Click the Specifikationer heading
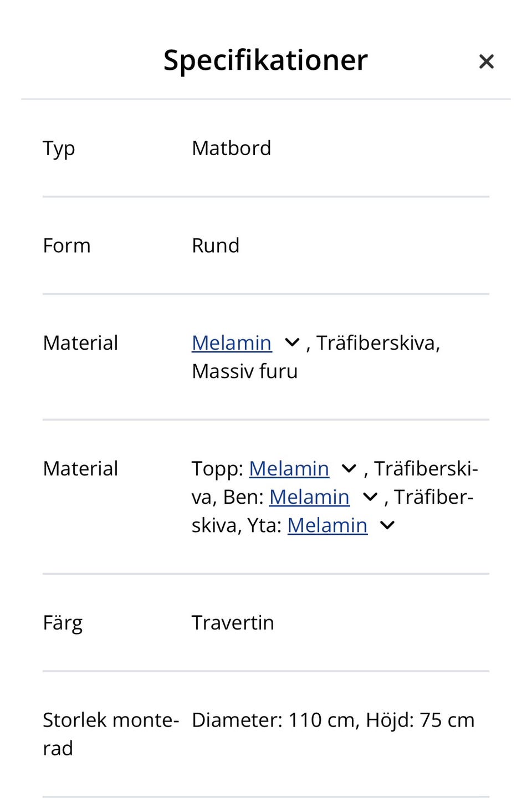 pyautogui.click(x=265, y=60)
